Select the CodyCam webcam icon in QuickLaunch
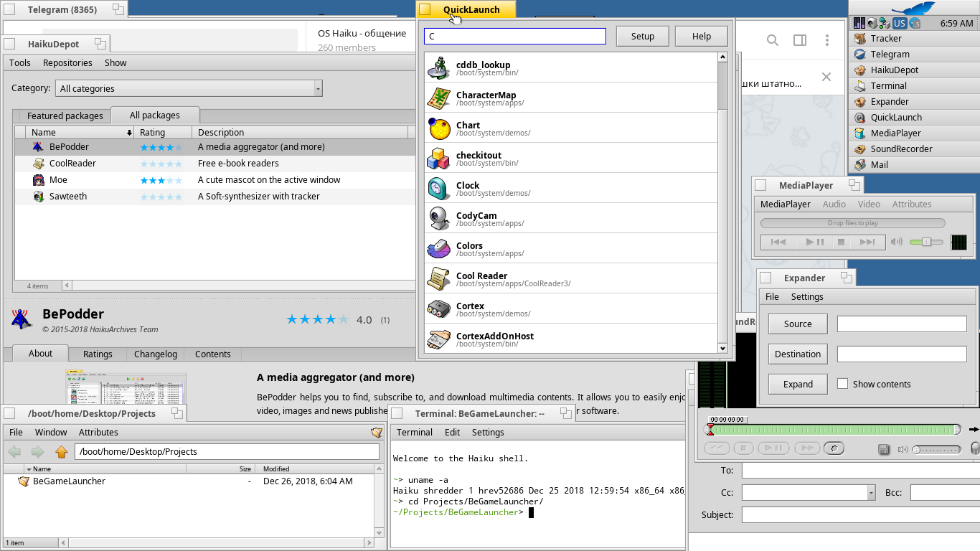The image size is (980, 551). pos(438,218)
